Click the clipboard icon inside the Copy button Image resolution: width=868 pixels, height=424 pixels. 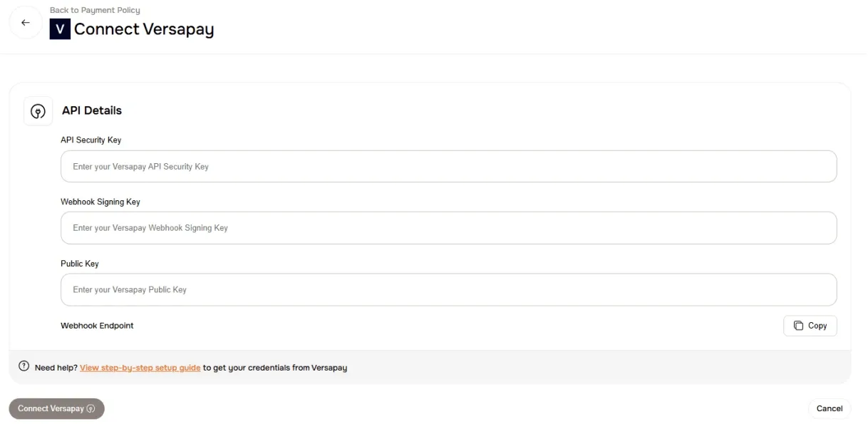coord(798,326)
